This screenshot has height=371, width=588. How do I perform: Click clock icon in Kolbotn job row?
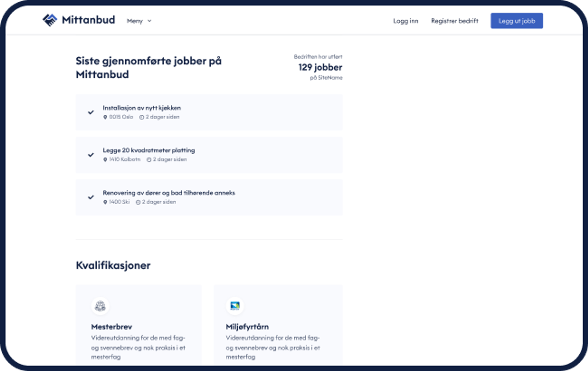tap(149, 160)
